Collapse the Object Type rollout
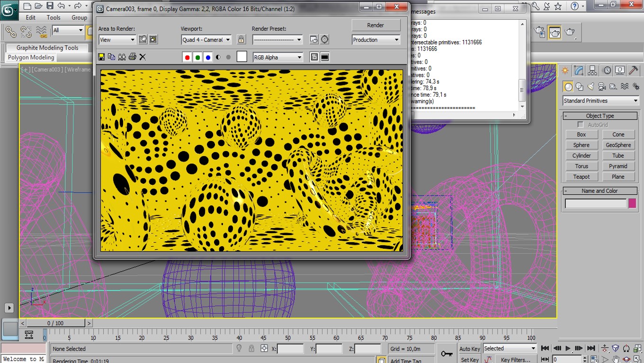 [600, 116]
